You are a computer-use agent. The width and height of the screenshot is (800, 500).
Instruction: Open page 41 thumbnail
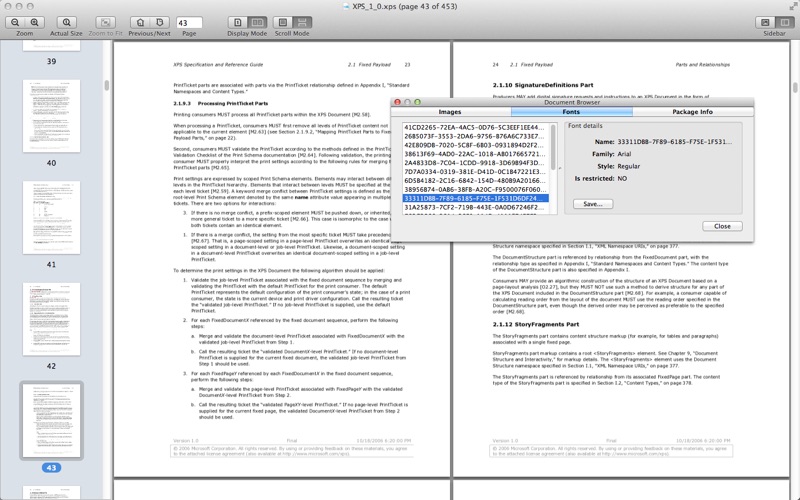tap(52, 217)
